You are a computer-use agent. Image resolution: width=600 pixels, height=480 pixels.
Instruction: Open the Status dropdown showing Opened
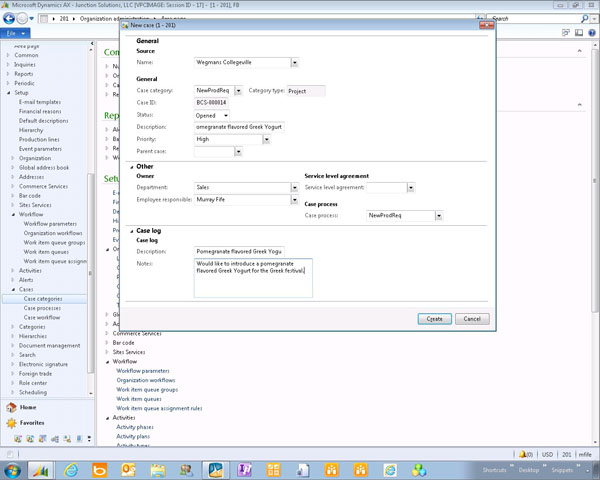coord(226,115)
